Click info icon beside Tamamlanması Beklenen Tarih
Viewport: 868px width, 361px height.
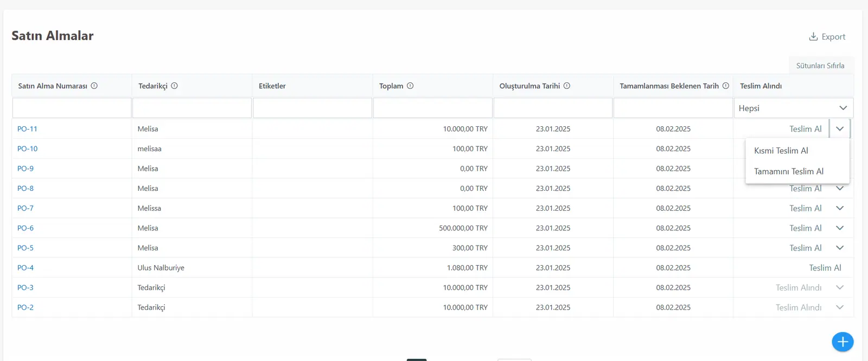point(726,86)
